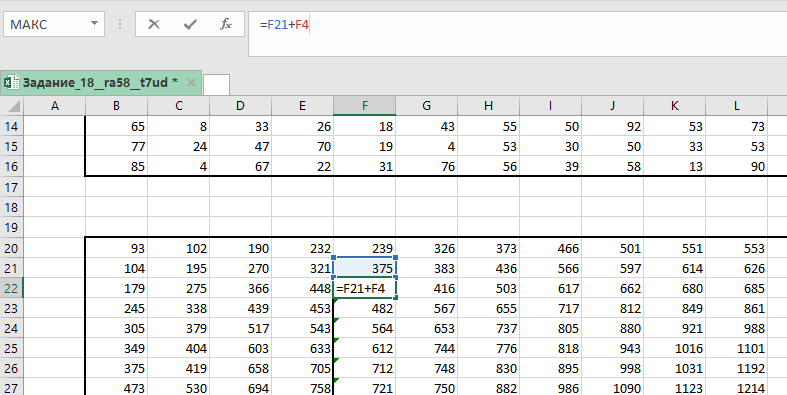
Task: Select column K header
Action: (675, 106)
